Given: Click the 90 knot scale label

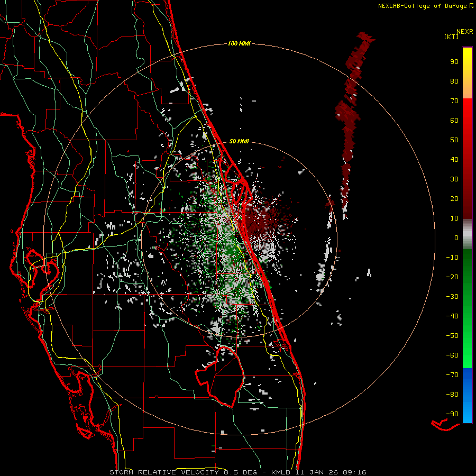Looking at the screenshot, I should coord(454,62).
